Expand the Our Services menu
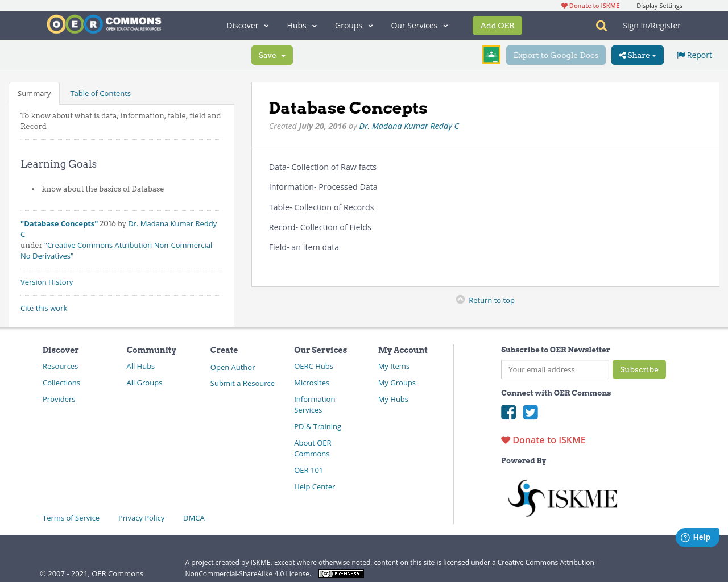The width and height of the screenshot is (728, 582). click(419, 25)
